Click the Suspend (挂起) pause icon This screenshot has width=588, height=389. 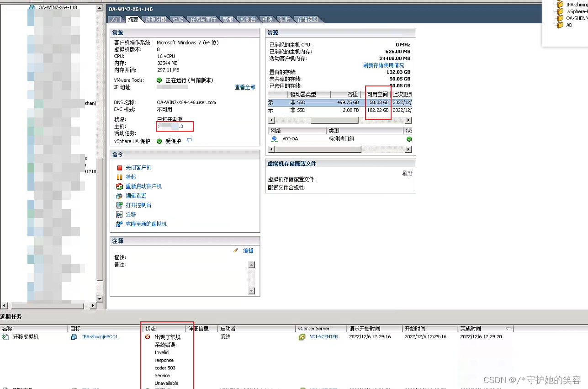120,177
